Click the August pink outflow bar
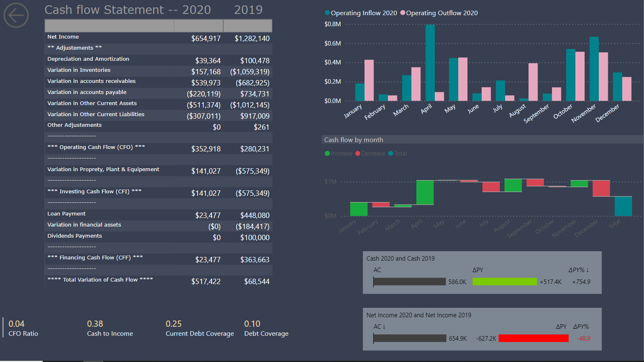This screenshot has width=644, height=362. pyautogui.click(x=533, y=82)
